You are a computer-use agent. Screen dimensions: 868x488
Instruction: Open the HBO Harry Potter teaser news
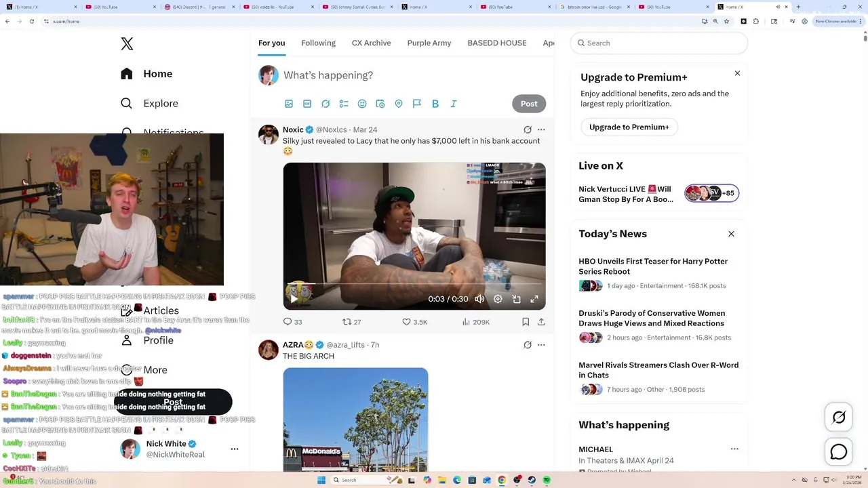point(658,273)
